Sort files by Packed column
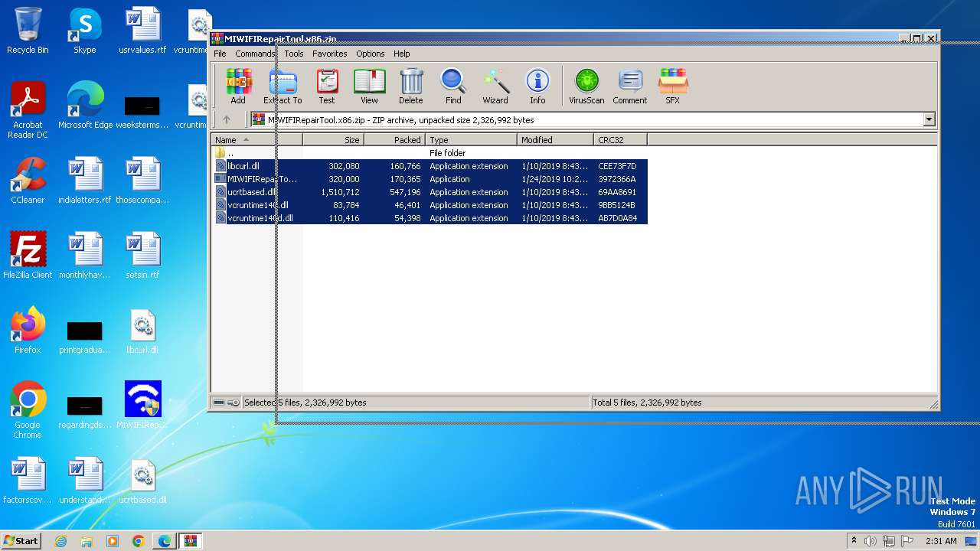This screenshot has height=551, width=980. [394, 140]
